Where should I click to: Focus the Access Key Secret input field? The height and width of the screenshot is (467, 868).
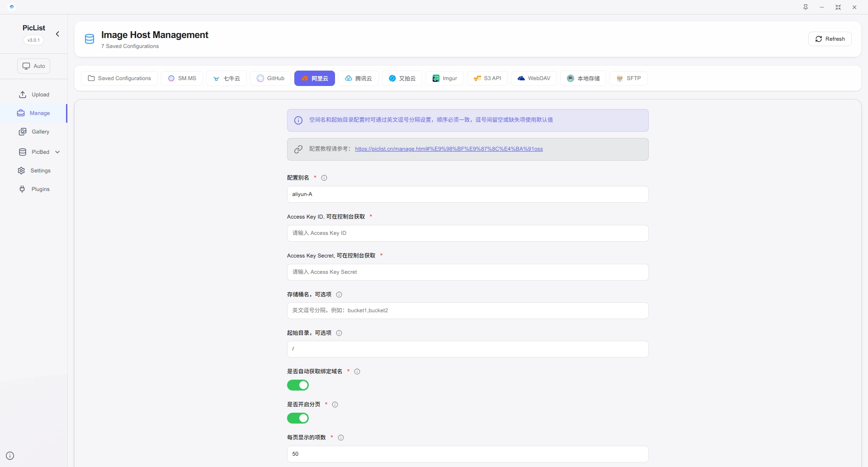(x=467, y=272)
